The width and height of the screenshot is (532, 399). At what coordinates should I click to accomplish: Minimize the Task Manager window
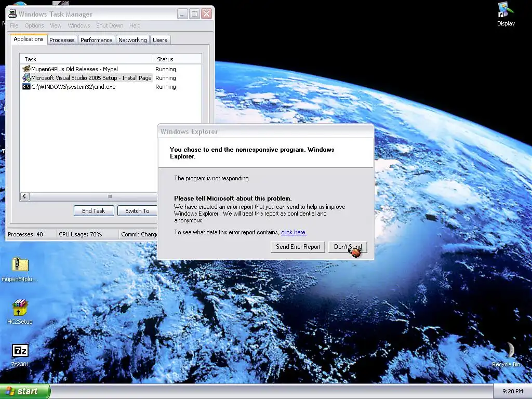[182, 14]
